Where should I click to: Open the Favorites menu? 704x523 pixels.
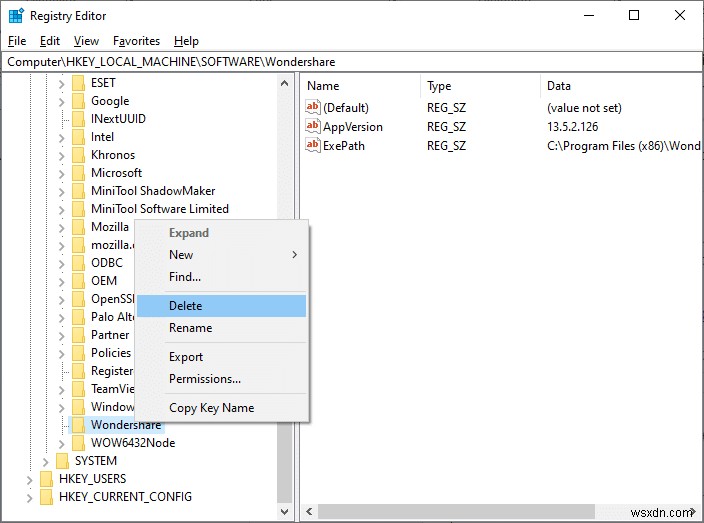coord(136,41)
